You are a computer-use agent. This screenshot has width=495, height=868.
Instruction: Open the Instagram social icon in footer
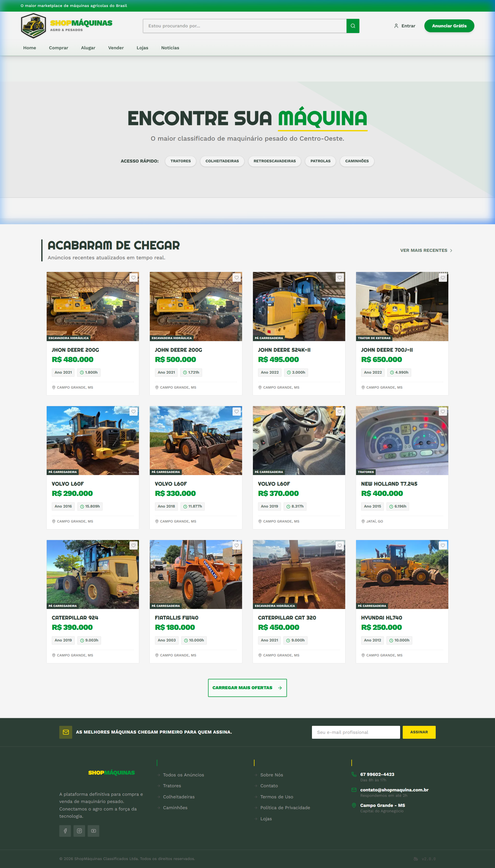tap(79, 831)
